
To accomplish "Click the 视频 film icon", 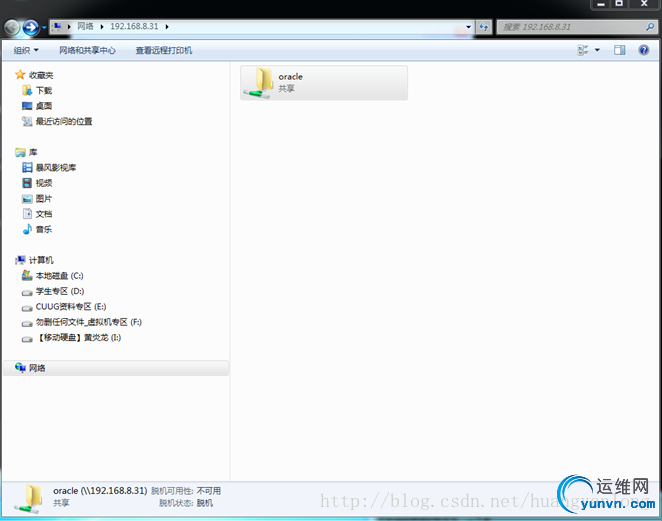I will coord(27,183).
